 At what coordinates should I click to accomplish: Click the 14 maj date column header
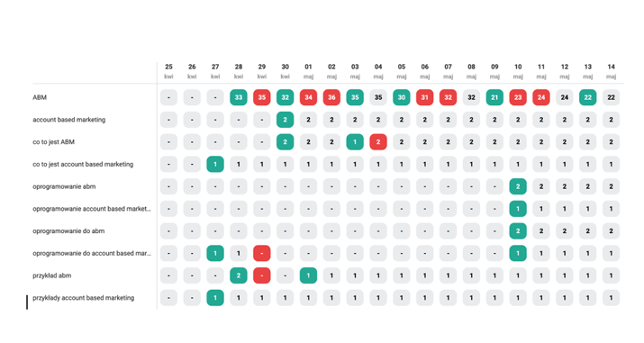[612, 71]
